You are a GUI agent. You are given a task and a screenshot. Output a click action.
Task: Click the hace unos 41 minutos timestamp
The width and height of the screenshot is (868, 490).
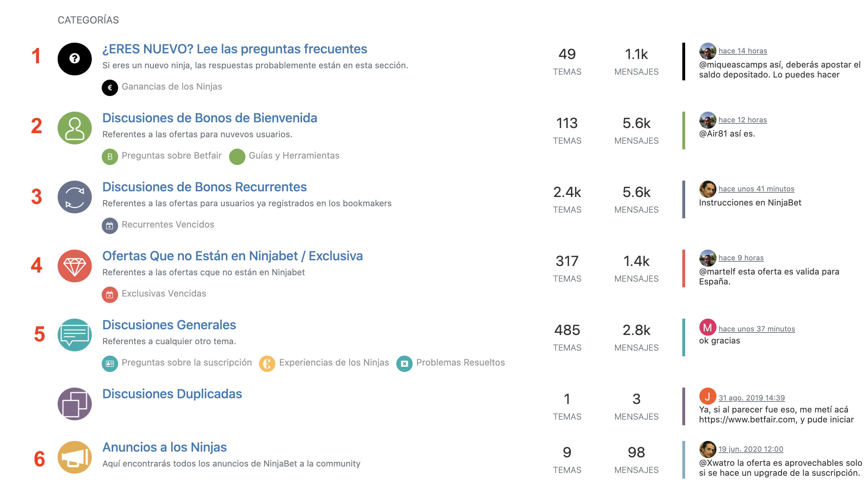coord(756,189)
